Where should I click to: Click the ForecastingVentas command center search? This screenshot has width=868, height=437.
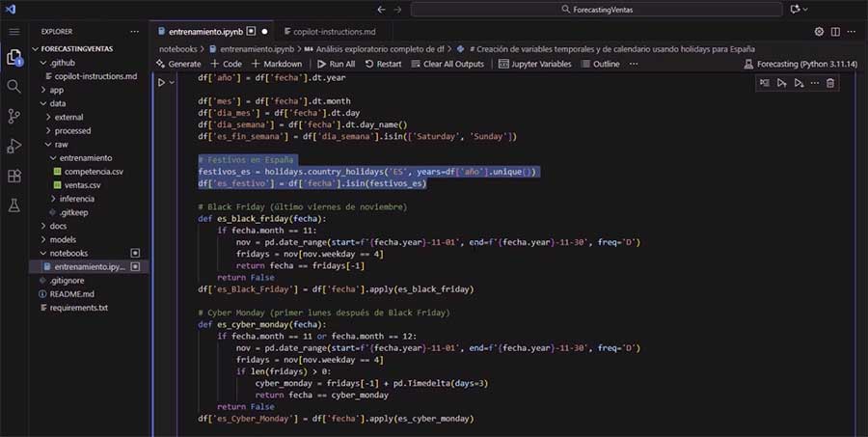[x=597, y=10]
